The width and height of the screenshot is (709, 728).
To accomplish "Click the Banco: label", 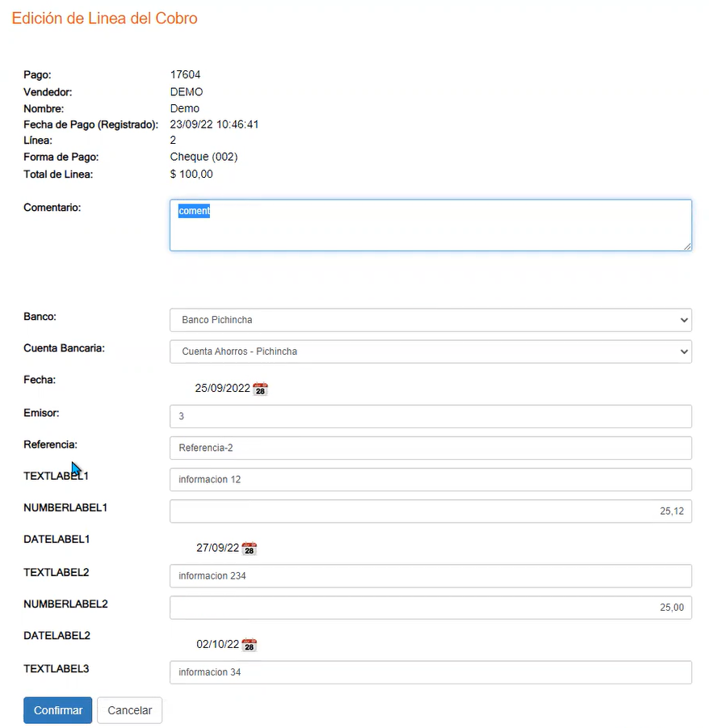I will click(x=40, y=317).
